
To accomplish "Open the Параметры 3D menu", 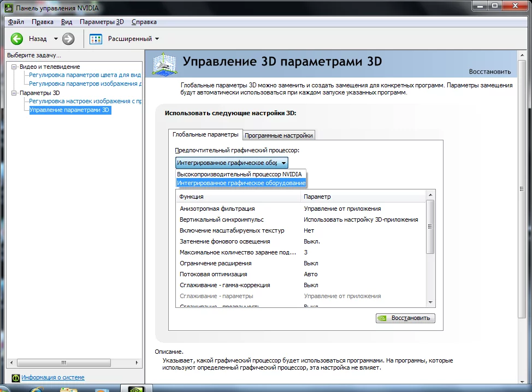I will coord(102,22).
